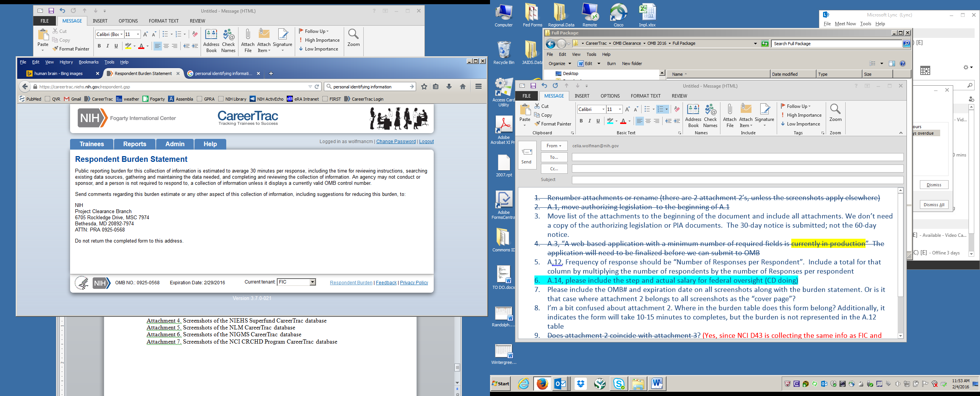Apply font color in the right message window
980x396 pixels.
coord(623,121)
